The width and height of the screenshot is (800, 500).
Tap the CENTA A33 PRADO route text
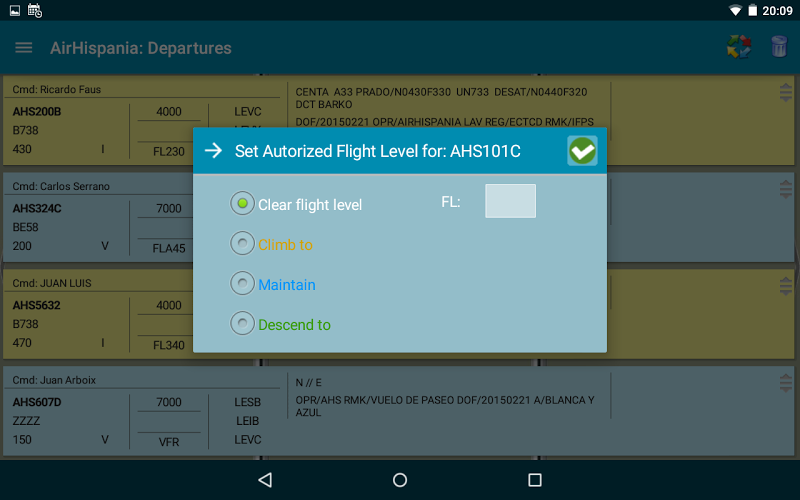(441, 98)
